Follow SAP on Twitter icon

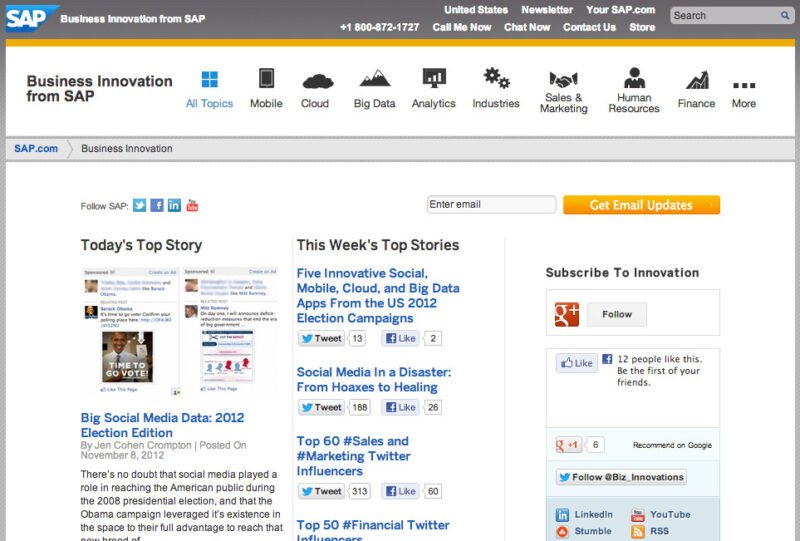(x=139, y=205)
